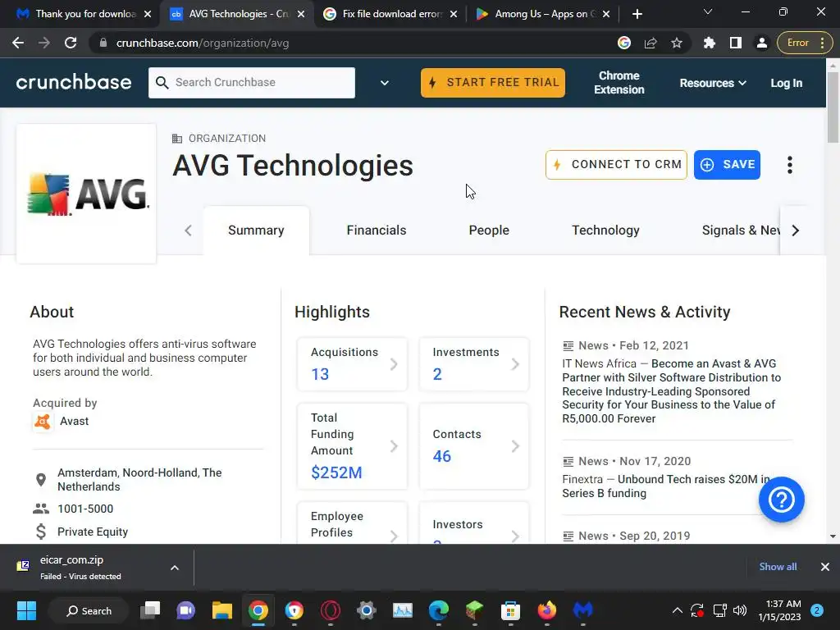
Task: Open File Explorer from the taskbar
Action: pos(221,610)
